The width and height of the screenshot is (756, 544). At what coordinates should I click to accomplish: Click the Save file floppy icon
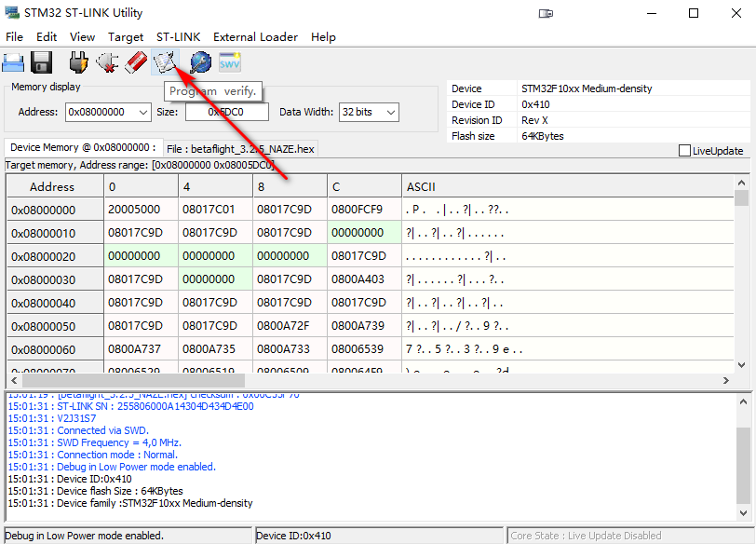tap(41, 62)
